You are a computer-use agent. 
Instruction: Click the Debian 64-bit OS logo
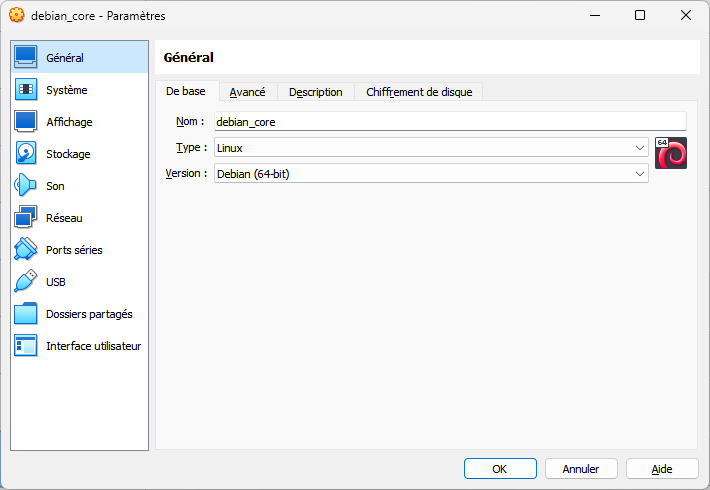point(671,153)
